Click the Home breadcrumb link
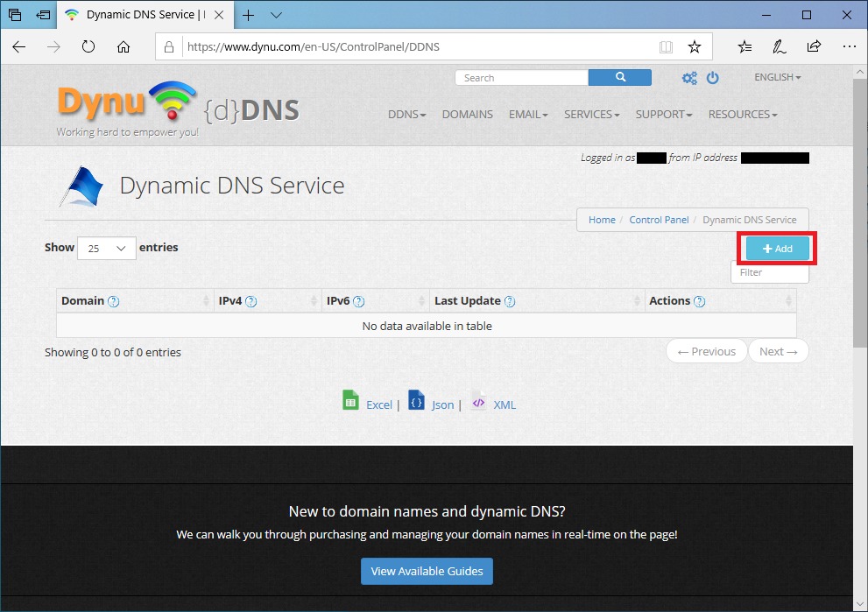 [602, 220]
